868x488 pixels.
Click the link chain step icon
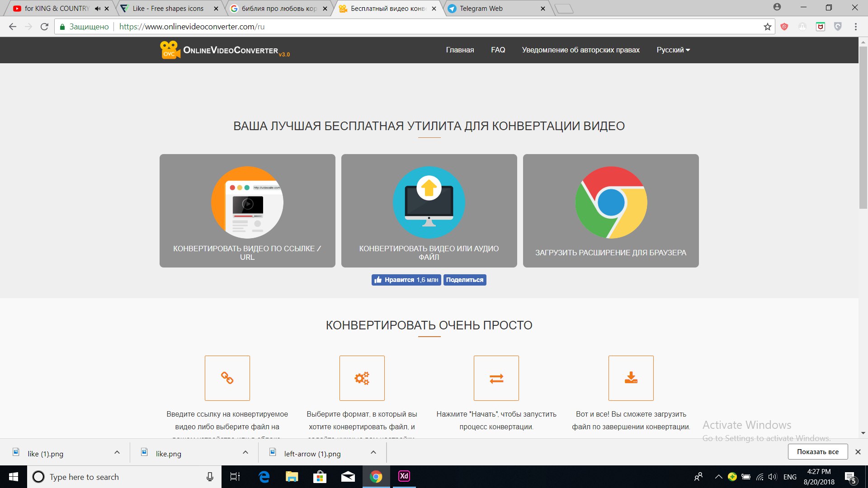(227, 378)
